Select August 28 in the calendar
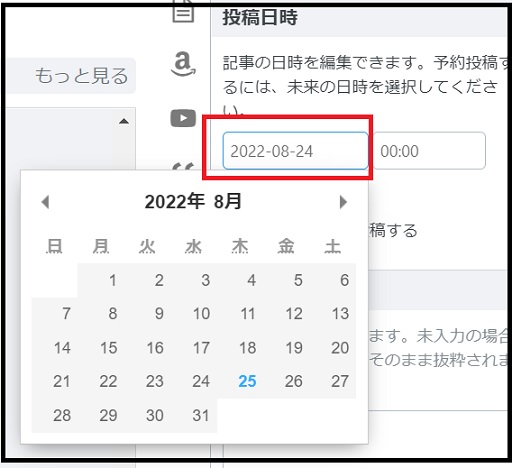Viewport: 512px width, 468px height. click(55, 416)
